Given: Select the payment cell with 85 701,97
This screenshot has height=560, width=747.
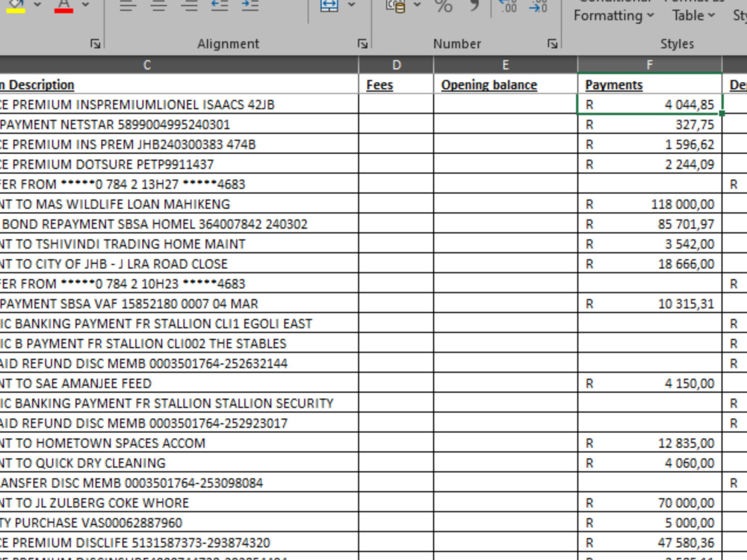Looking at the screenshot, I should (650, 224).
